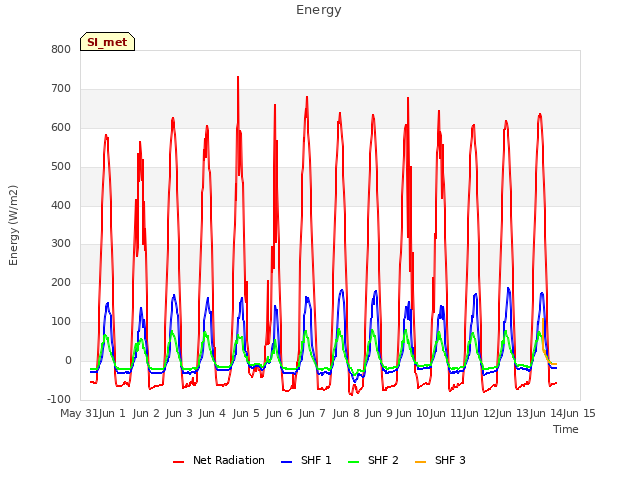
Task: Click the Jun 8 x-axis date label
Action: (x=346, y=413)
